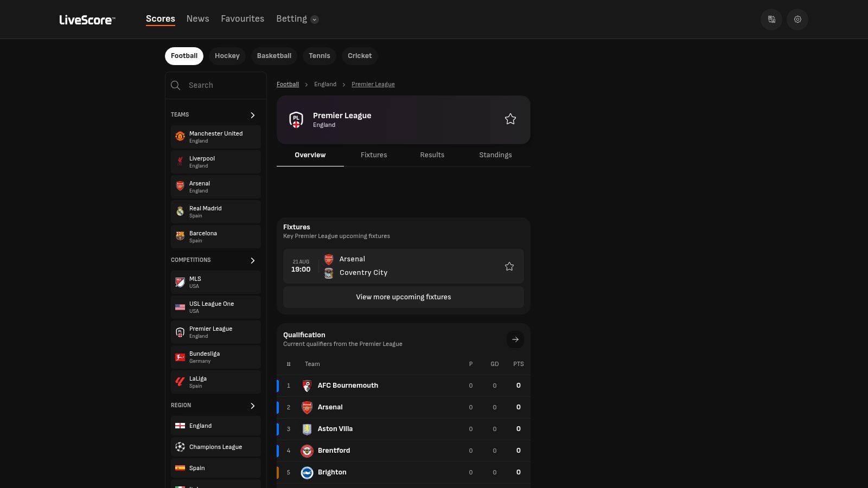This screenshot has height=488, width=868.
Task: Click the England breadcrumb text
Action: coord(325,85)
